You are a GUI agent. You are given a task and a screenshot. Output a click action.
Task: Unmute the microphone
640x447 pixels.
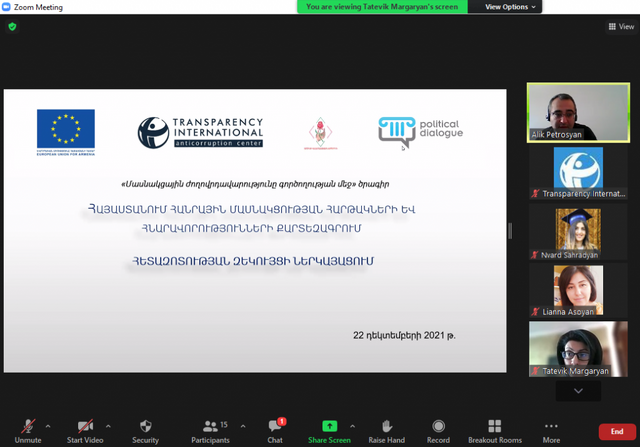point(27,430)
